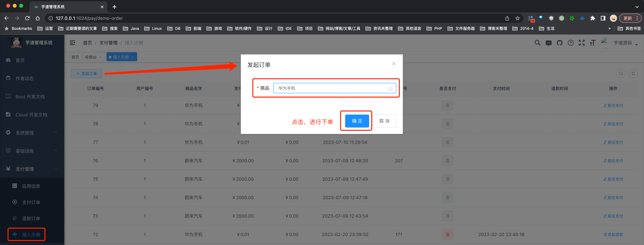Click 发起退款 link for order 72

tap(613, 234)
